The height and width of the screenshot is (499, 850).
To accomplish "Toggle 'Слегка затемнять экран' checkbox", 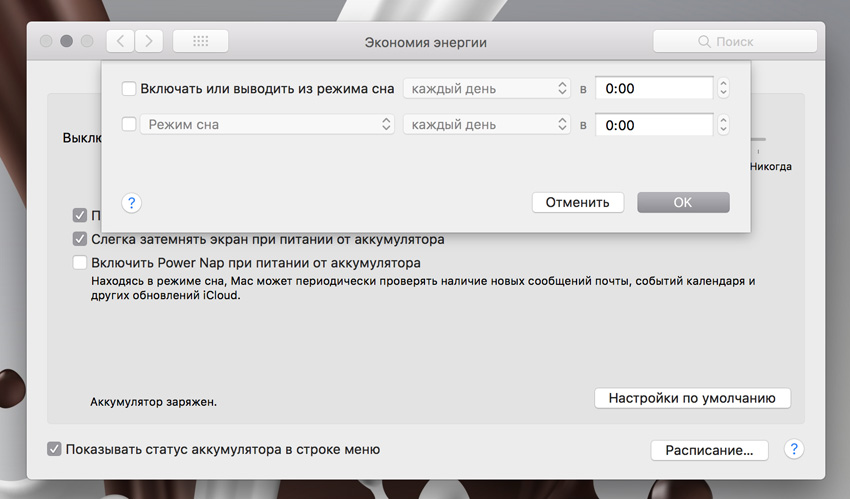I will click(80, 239).
